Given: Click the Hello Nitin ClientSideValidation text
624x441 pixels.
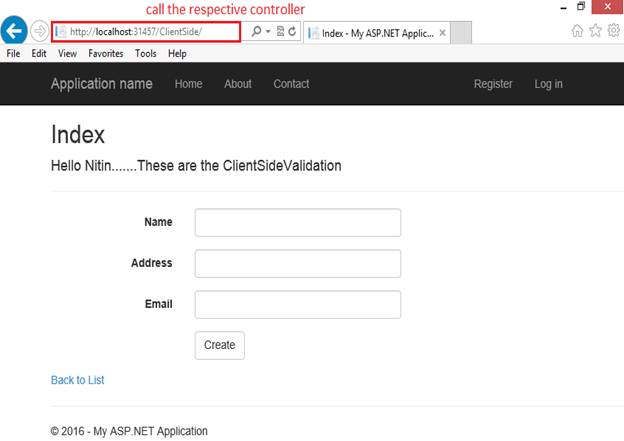Looking at the screenshot, I should pos(196,166).
